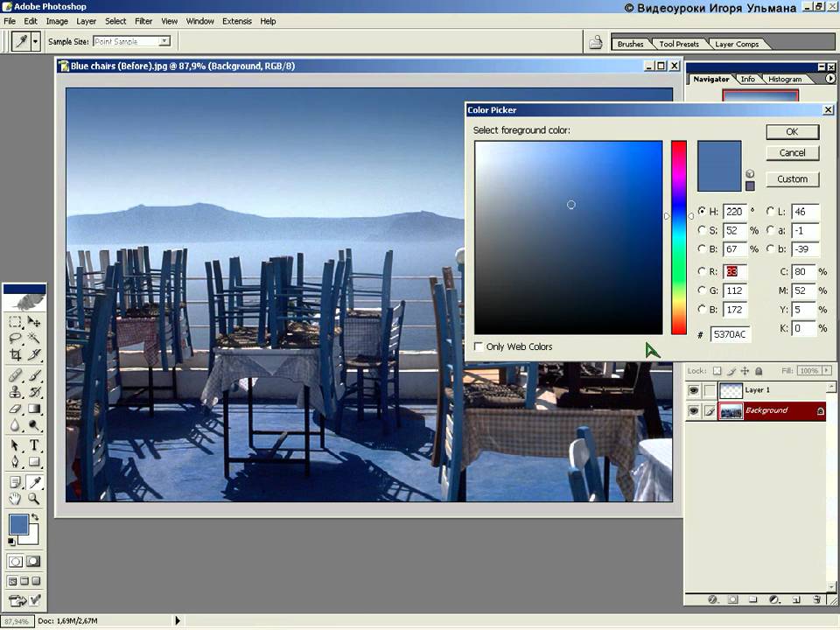
Task: Select the R red radio button
Action: click(701, 271)
